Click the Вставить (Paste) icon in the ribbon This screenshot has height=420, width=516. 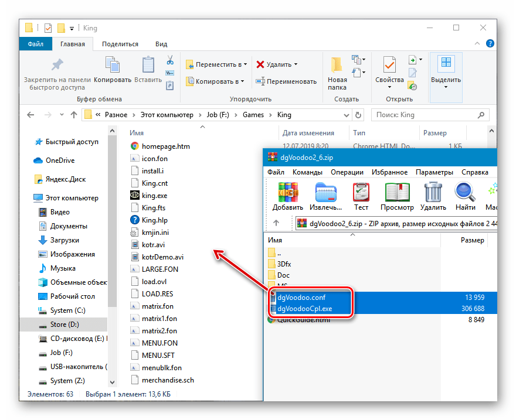pyautogui.click(x=148, y=67)
